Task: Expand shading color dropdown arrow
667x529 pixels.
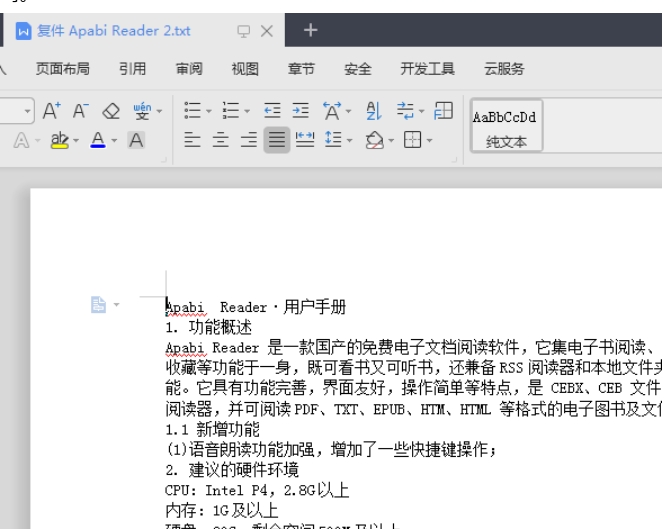Action: 391,140
